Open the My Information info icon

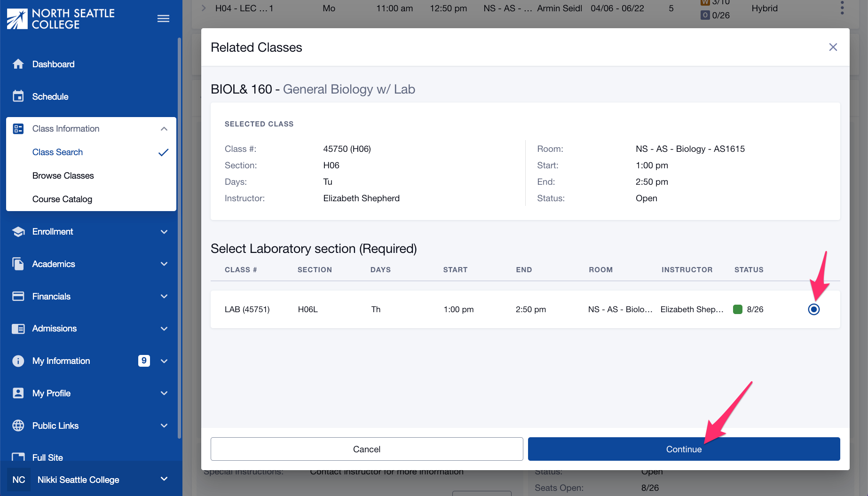[x=18, y=361]
